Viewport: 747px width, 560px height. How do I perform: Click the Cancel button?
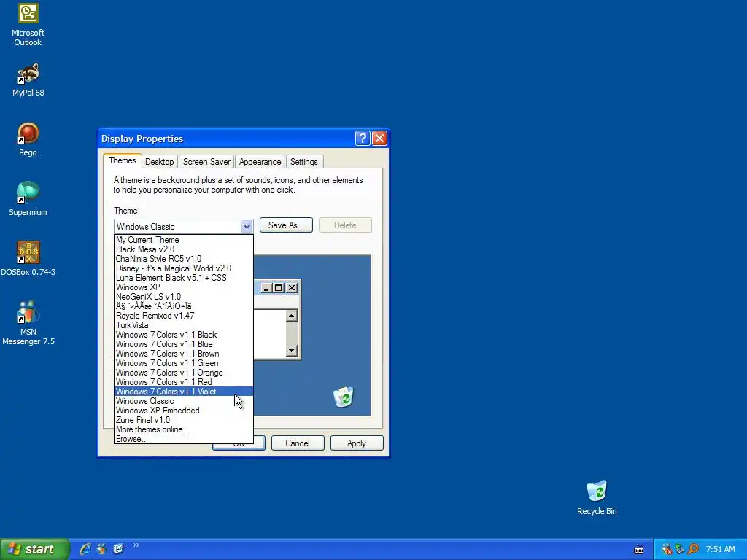[298, 443]
